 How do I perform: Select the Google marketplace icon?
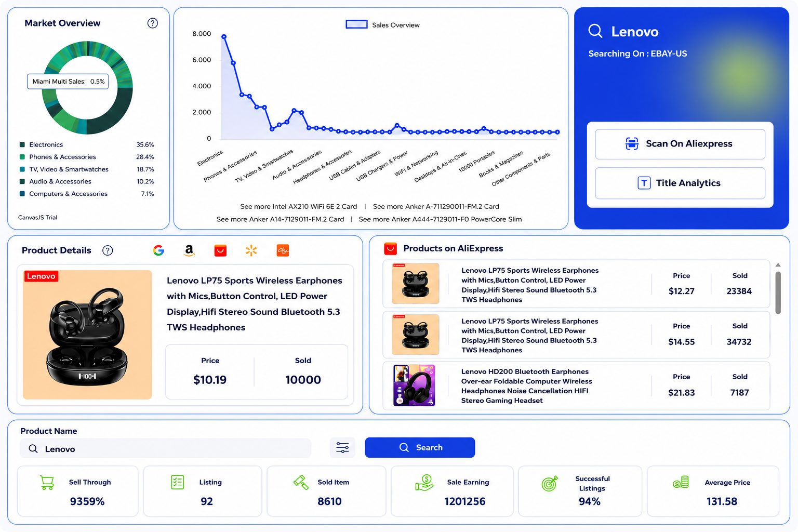[158, 250]
